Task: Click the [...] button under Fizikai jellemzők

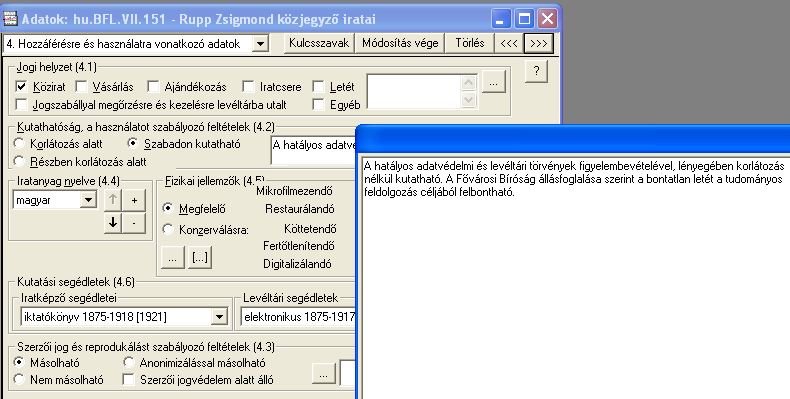Action: point(200,257)
